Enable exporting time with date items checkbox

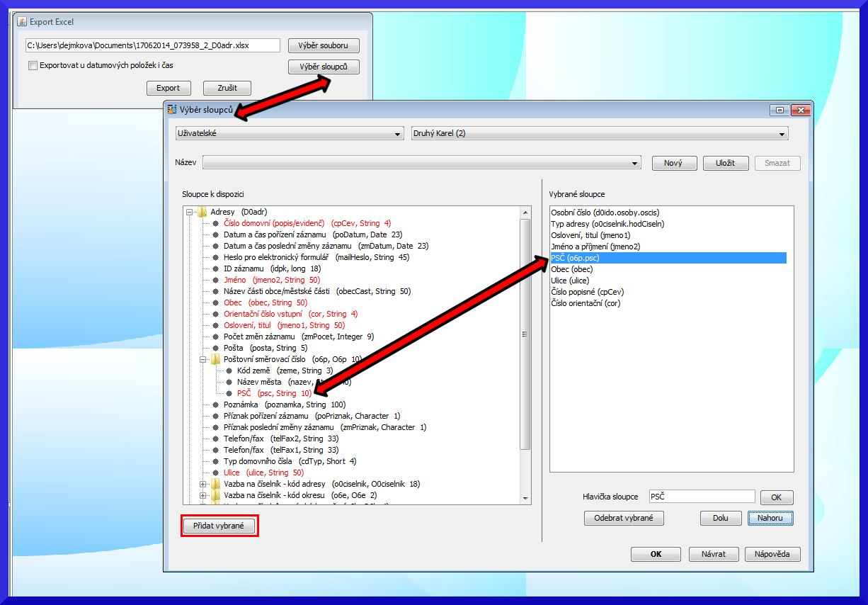(33, 66)
